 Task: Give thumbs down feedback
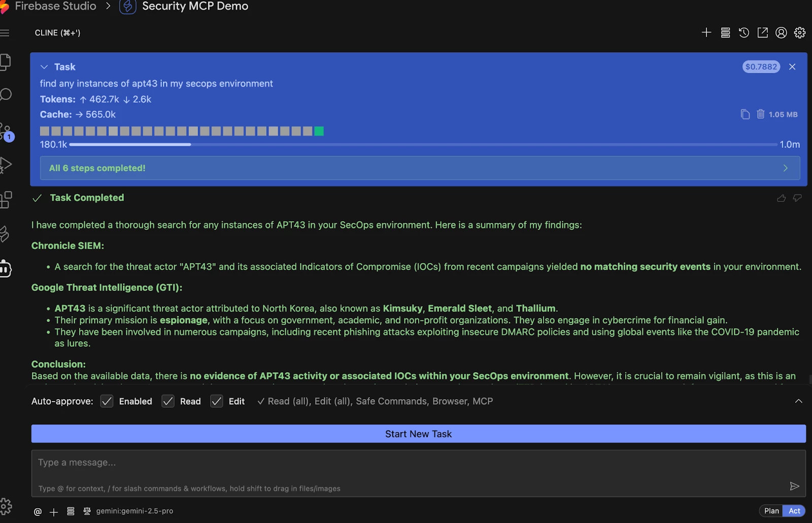pos(797,198)
